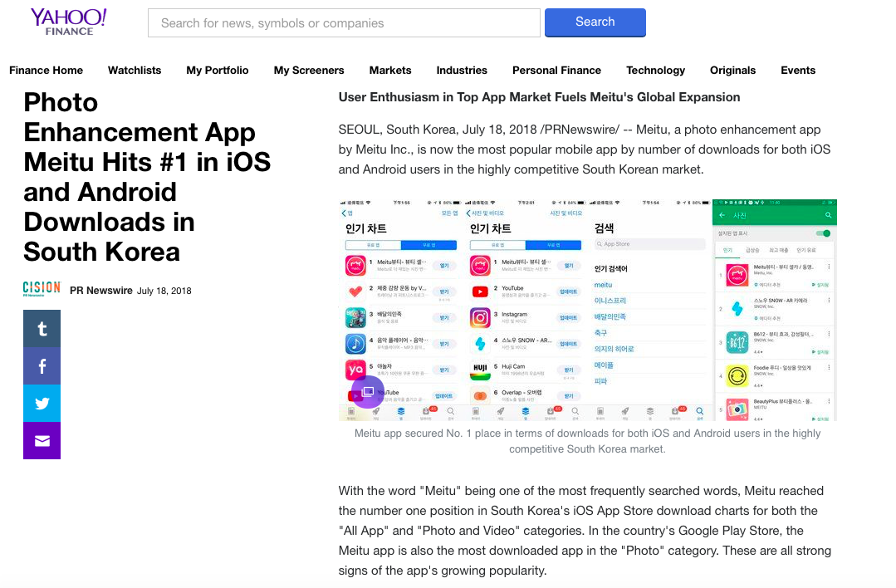Navigate to Industries
This screenshot has height=588, width=896.
click(x=462, y=71)
